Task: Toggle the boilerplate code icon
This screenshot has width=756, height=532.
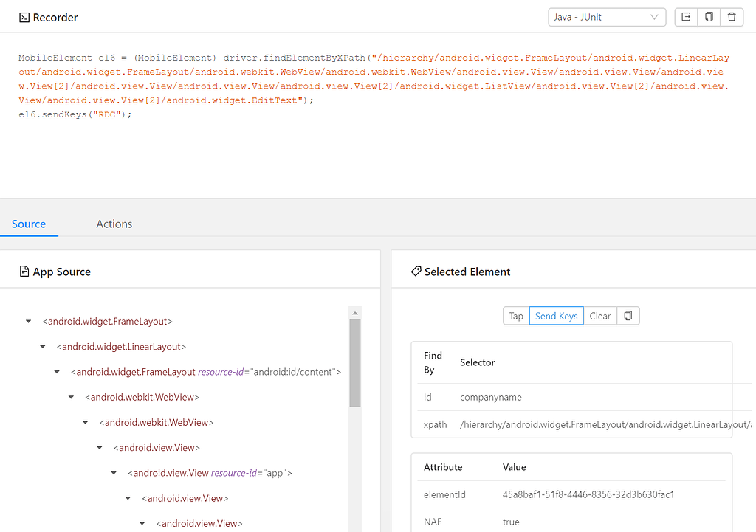Action: (685, 16)
